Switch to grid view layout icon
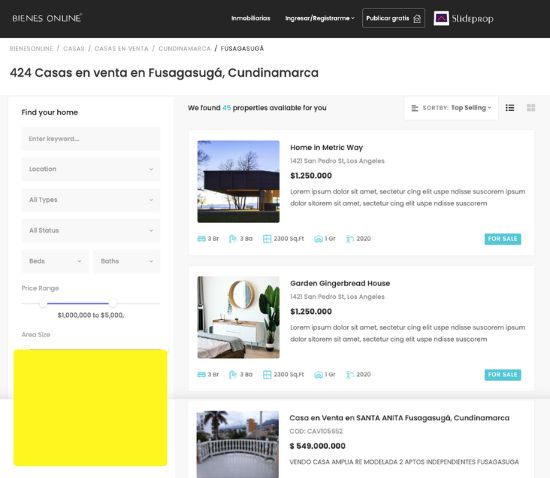This screenshot has width=550, height=478. (531, 108)
